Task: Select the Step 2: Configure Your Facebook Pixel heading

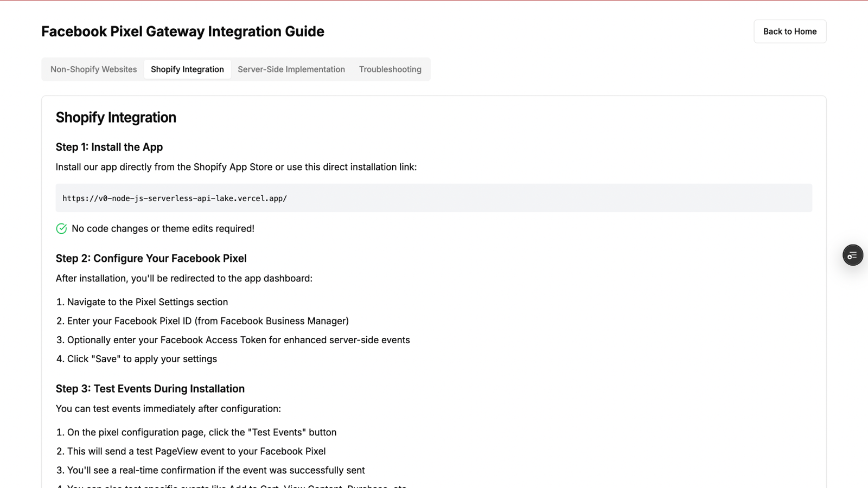Action: [151, 258]
